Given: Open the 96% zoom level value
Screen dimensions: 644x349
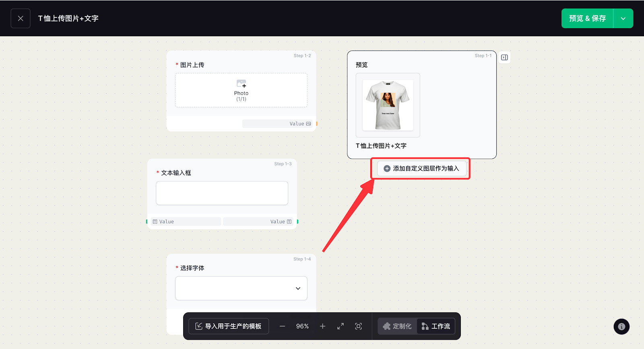Looking at the screenshot, I should [302, 326].
